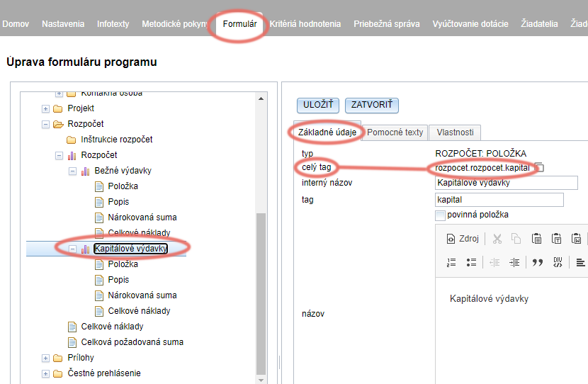
Task: Select Položka under Kapitálové výdavky
Action: pos(123,264)
